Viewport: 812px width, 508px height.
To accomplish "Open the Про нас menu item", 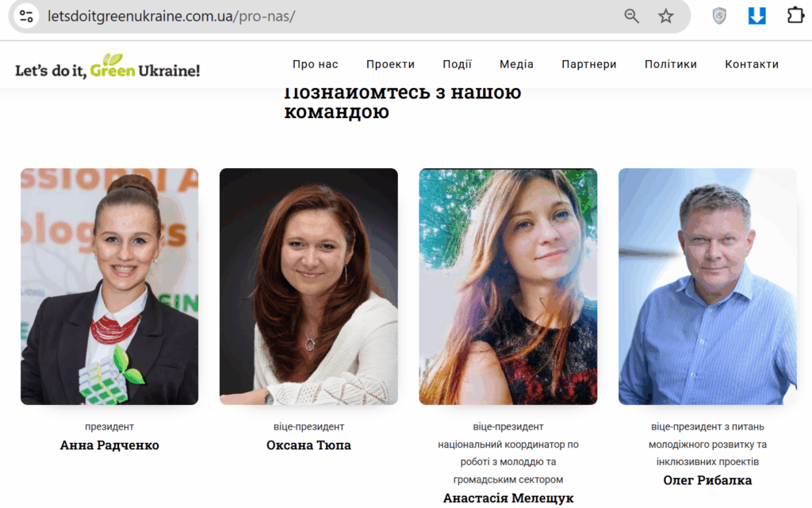I will coord(315,64).
